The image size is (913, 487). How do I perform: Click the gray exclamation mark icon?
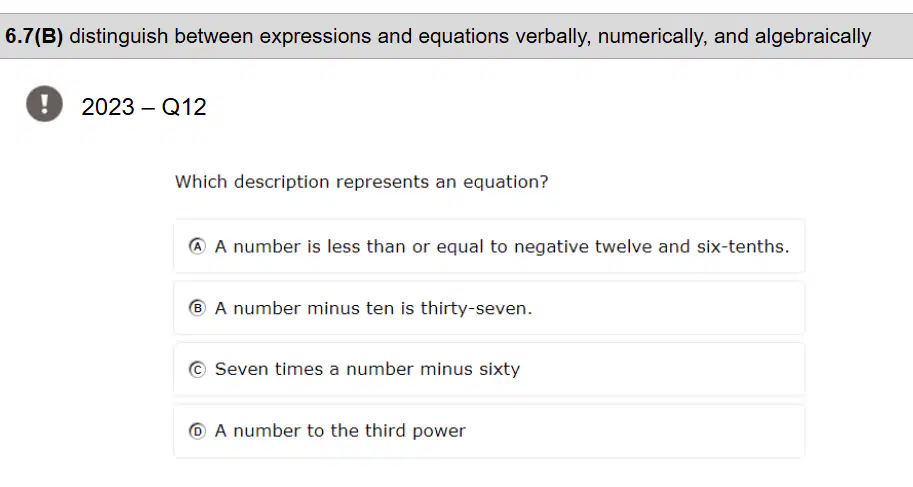point(44,104)
